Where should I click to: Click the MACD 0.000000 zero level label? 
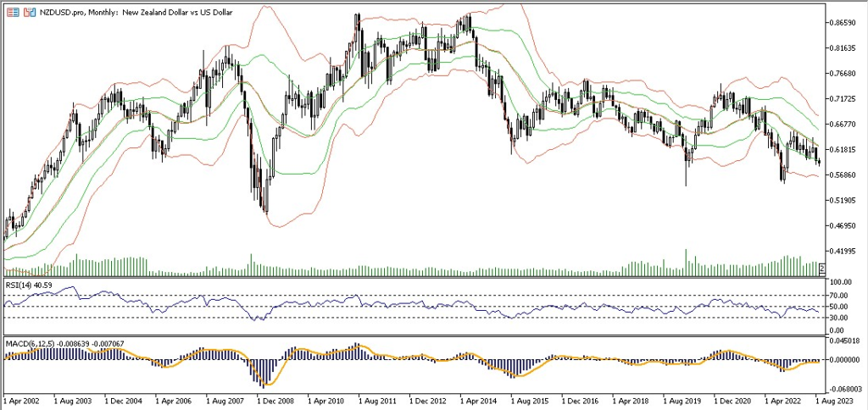tap(846, 359)
